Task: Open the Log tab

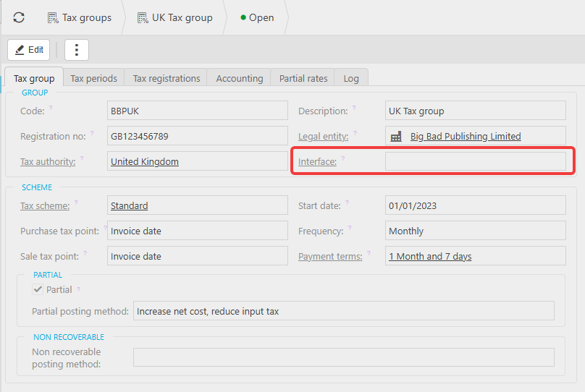Action: pyautogui.click(x=351, y=79)
